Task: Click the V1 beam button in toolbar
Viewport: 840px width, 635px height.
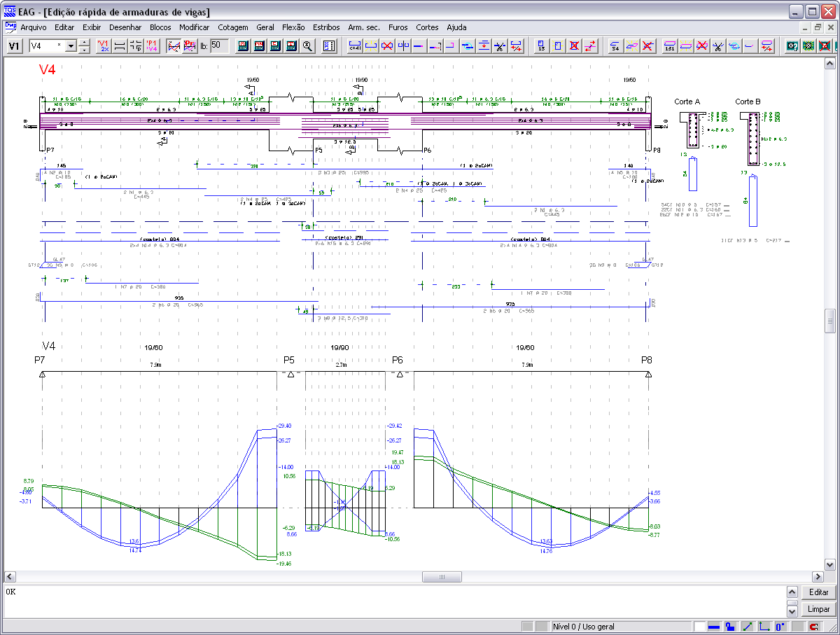Action: tap(14, 46)
